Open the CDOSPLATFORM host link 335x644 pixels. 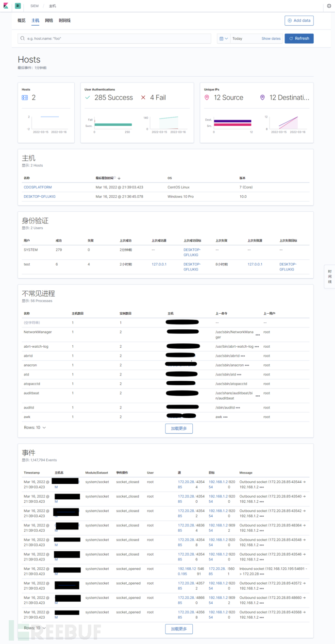coord(37,187)
